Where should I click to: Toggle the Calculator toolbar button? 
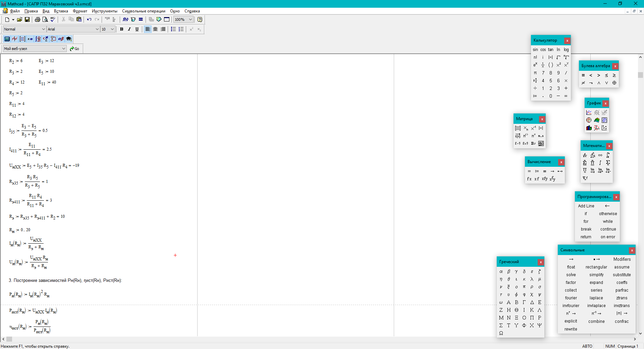click(x=7, y=39)
